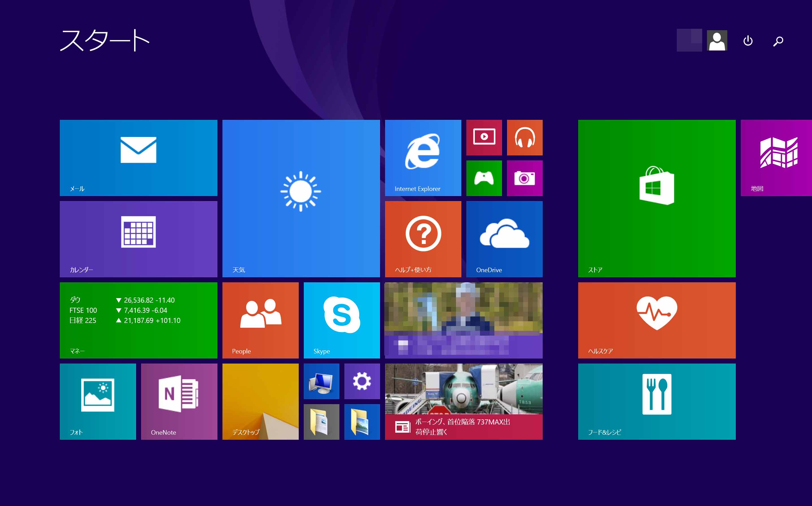This screenshot has height=506, width=812.
Task: Open the user account picture menu
Action: [x=717, y=41]
